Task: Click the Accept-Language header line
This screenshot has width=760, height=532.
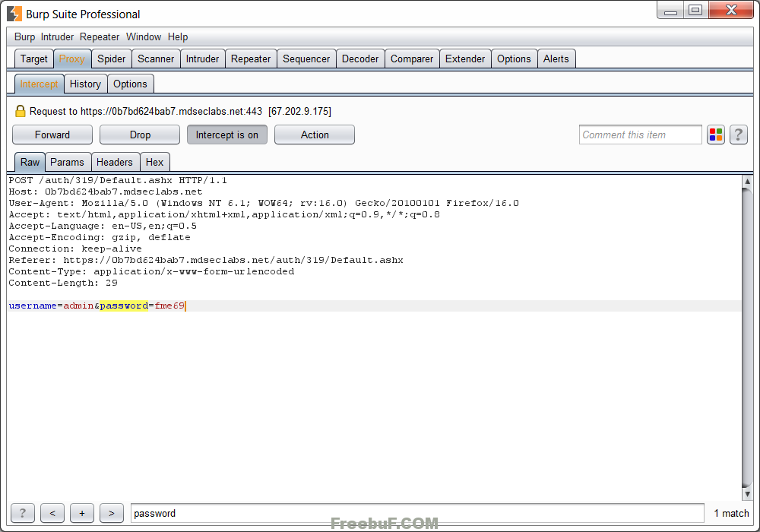Action: click(x=103, y=226)
